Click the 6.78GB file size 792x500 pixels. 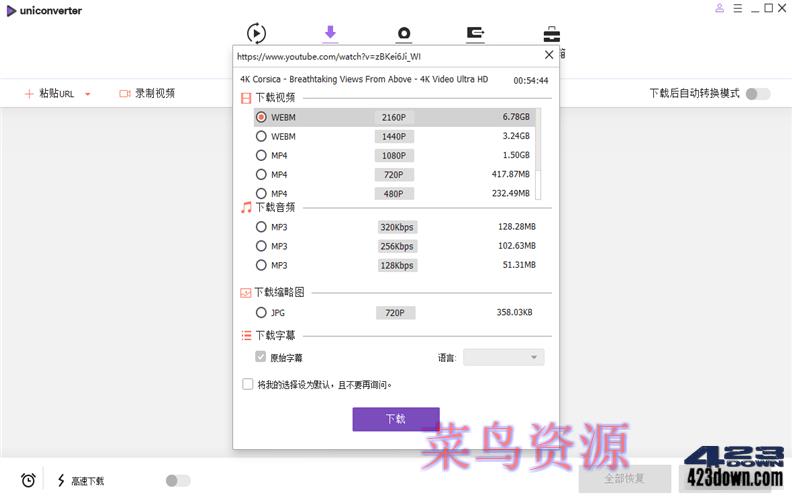[x=516, y=117]
